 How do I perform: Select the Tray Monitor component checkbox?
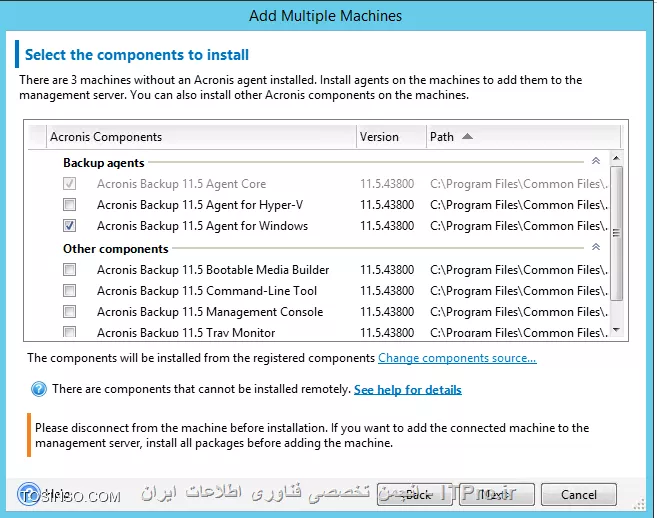(x=70, y=332)
